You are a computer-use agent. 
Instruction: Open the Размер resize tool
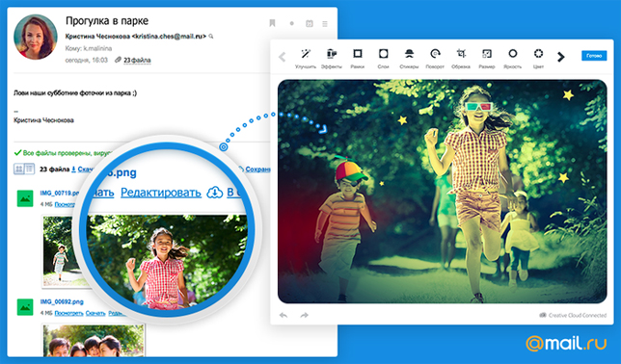point(487,59)
